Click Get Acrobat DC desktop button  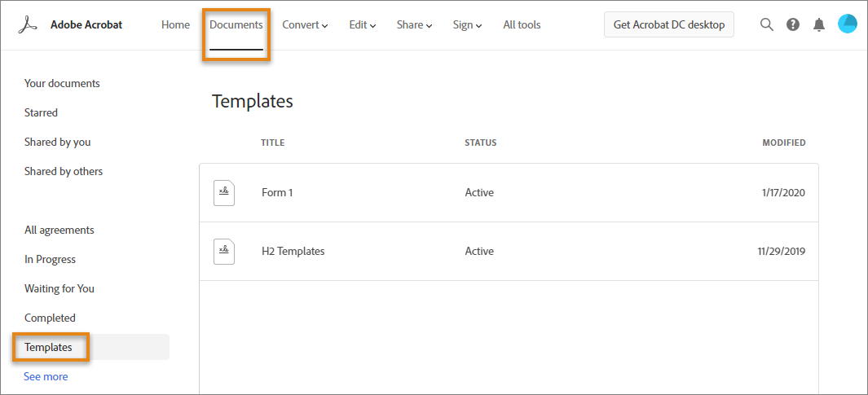pos(669,24)
